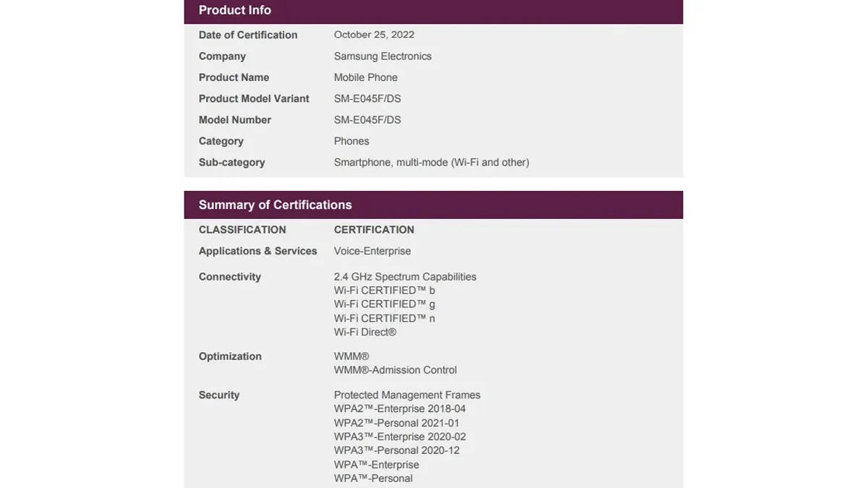Click the Security classification label

point(219,395)
